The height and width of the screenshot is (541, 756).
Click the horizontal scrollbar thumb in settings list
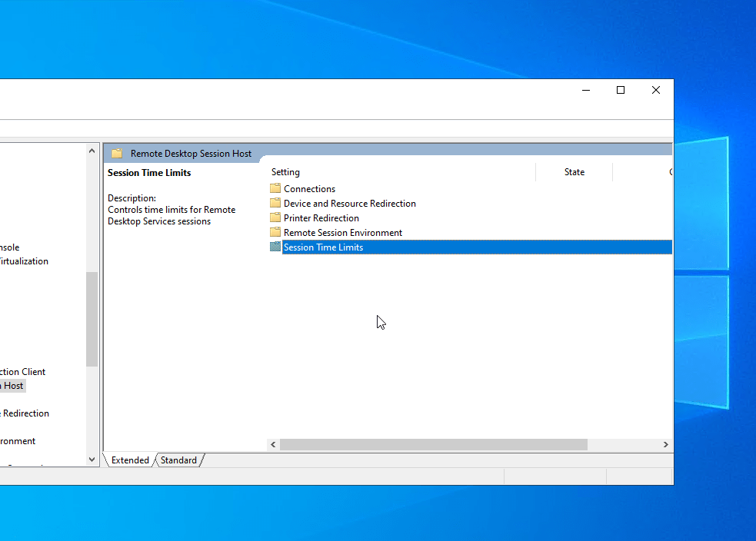434,444
